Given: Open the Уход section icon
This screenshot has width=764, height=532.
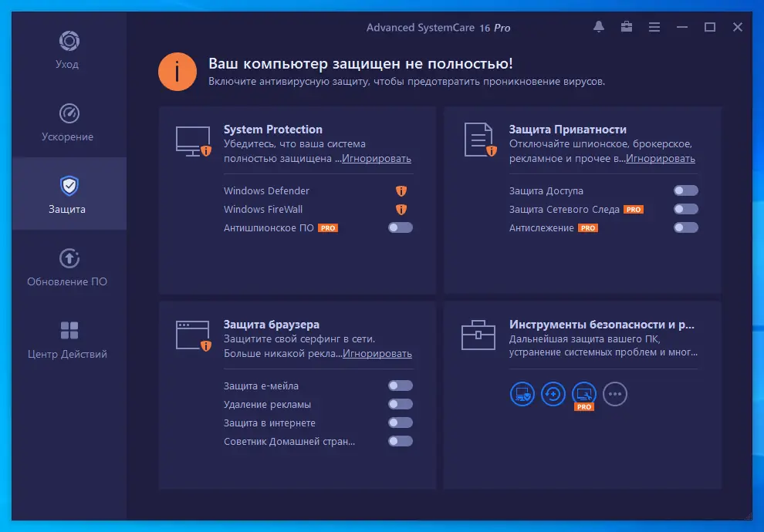Looking at the screenshot, I should click(69, 41).
